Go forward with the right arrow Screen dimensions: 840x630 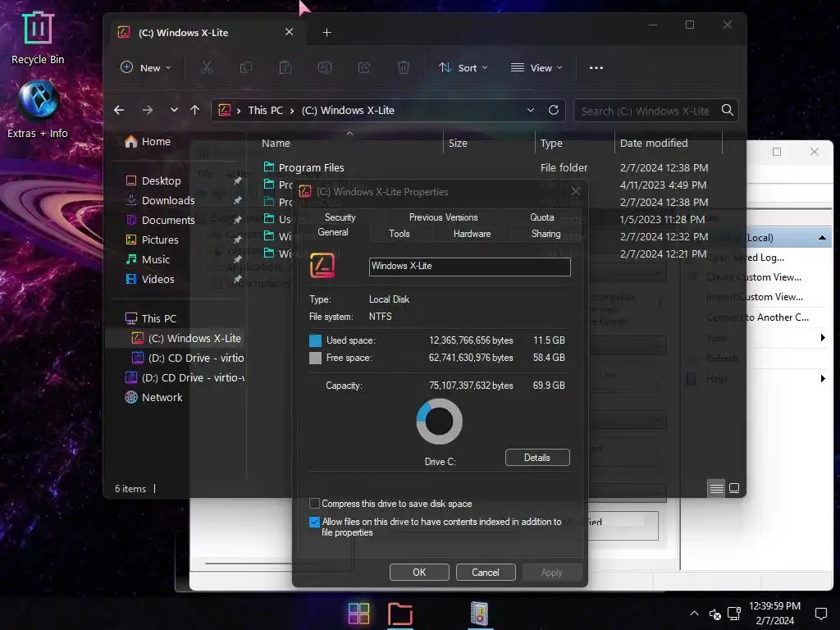coord(148,111)
